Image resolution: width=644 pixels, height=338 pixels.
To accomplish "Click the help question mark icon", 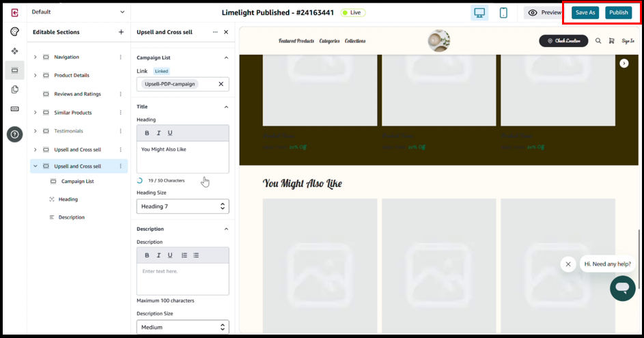I will [x=14, y=135].
